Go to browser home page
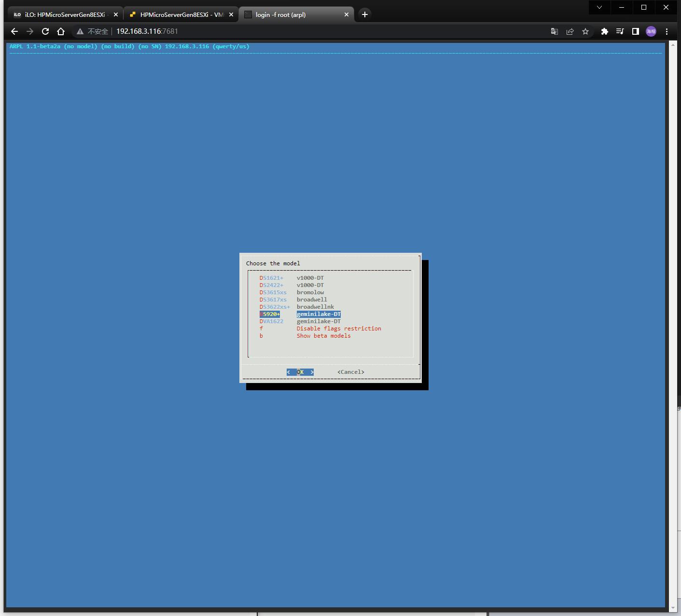This screenshot has width=681, height=616. tap(61, 31)
